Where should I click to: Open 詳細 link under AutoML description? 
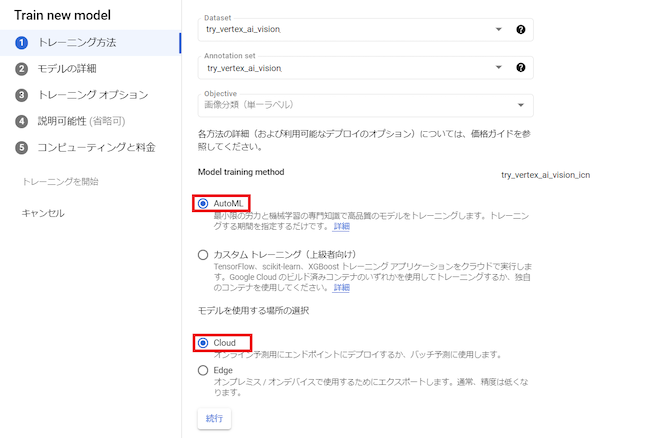[342, 226]
